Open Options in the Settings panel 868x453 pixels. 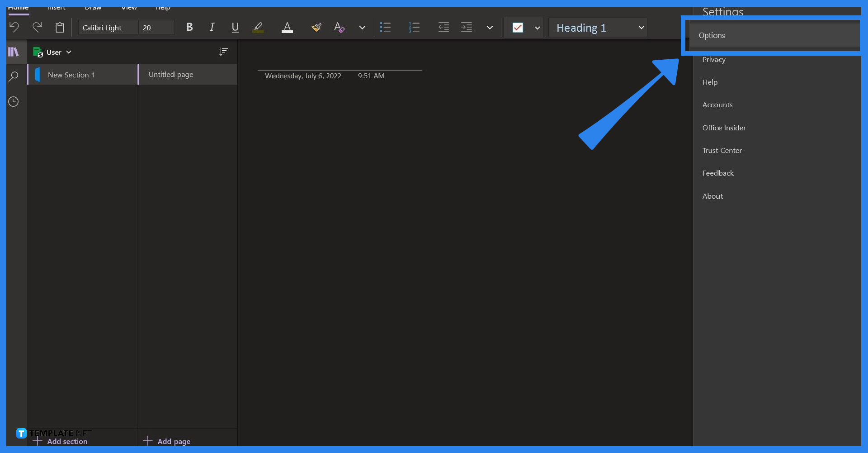pos(712,35)
